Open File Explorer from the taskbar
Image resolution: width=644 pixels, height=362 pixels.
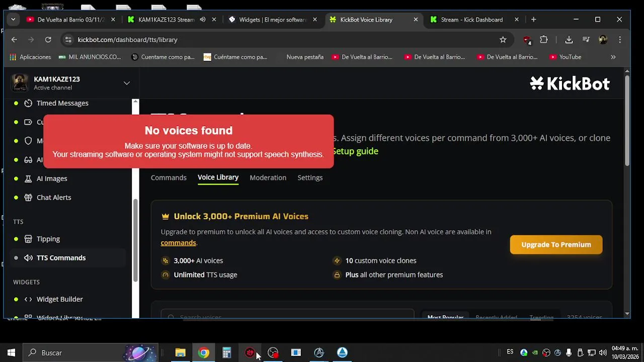click(x=180, y=352)
